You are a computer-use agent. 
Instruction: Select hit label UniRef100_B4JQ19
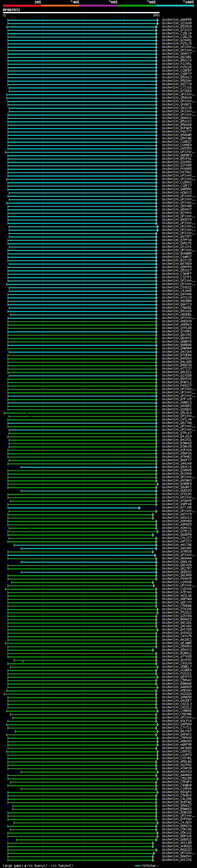[177, 436]
